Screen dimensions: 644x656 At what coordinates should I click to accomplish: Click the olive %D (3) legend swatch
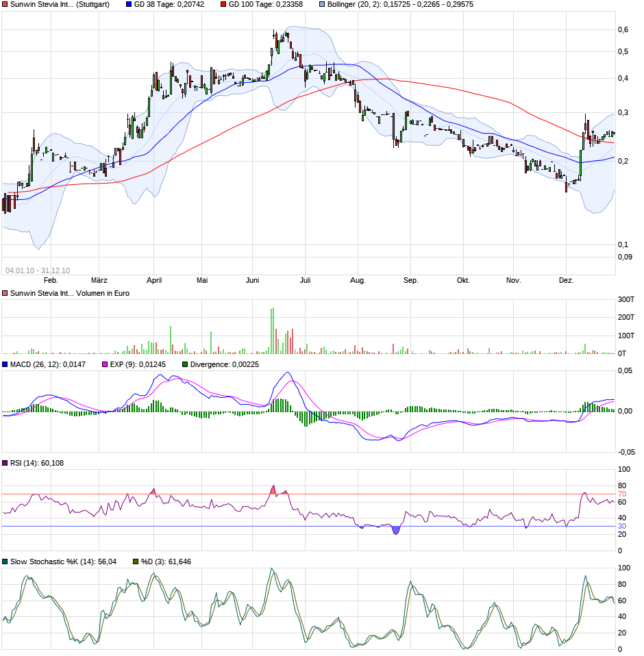tap(136, 562)
